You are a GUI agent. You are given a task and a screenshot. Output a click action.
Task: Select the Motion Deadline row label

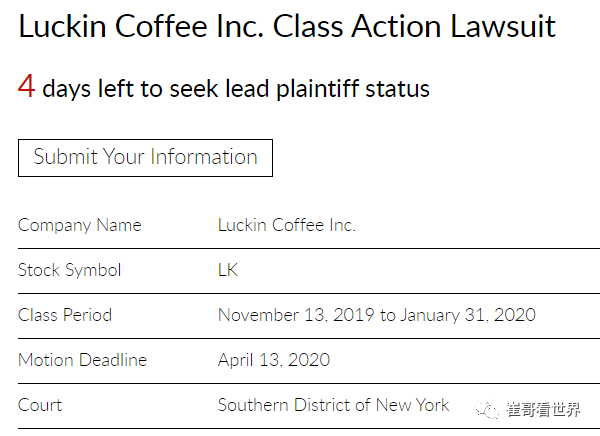tap(82, 360)
